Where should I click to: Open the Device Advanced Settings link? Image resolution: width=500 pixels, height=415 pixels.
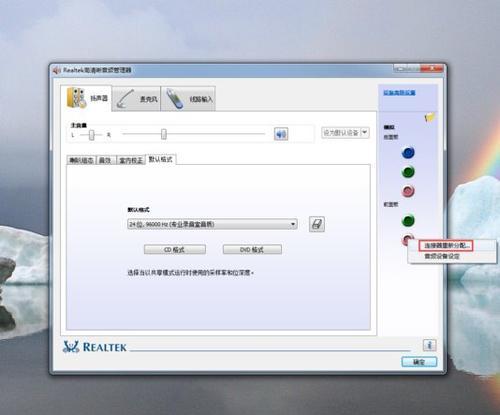click(x=399, y=93)
